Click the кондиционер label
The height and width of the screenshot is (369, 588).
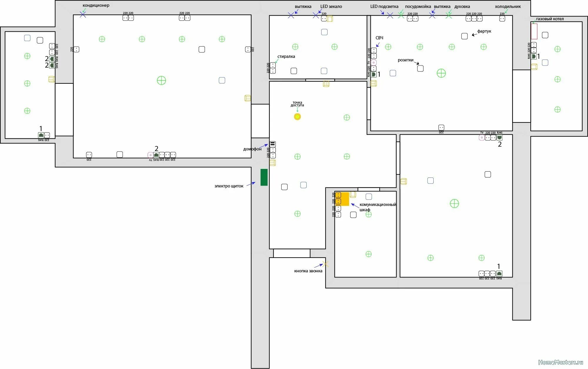96,5
